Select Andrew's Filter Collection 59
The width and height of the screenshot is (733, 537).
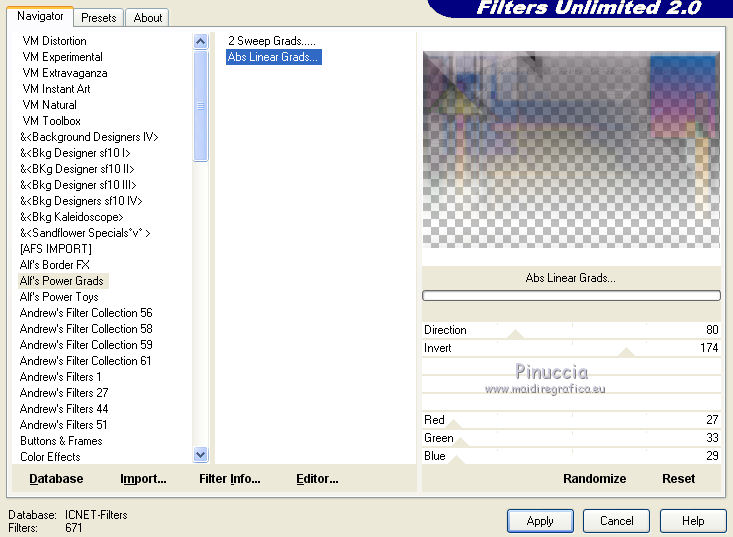point(86,344)
